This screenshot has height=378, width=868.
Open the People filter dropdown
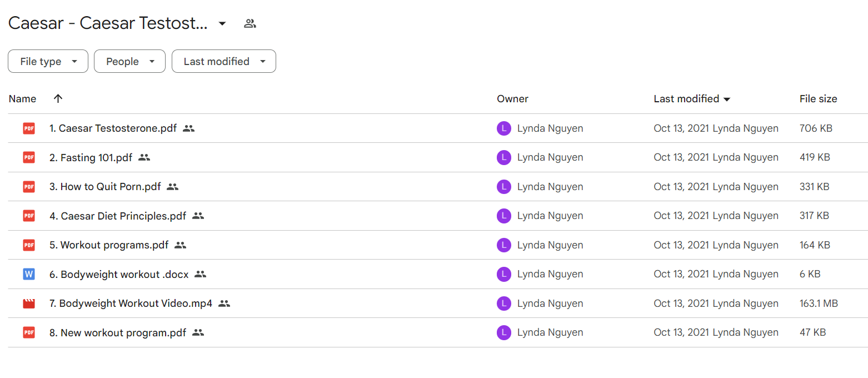pos(129,61)
